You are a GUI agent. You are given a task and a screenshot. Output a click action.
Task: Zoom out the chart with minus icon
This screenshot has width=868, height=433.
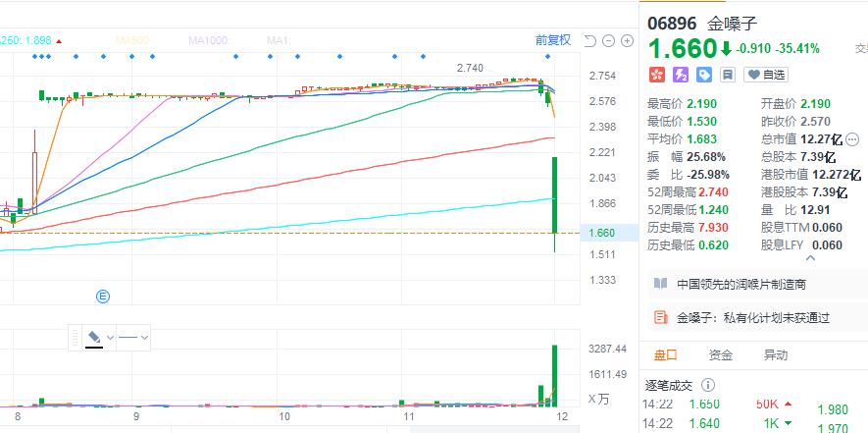(x=608, y=40)
